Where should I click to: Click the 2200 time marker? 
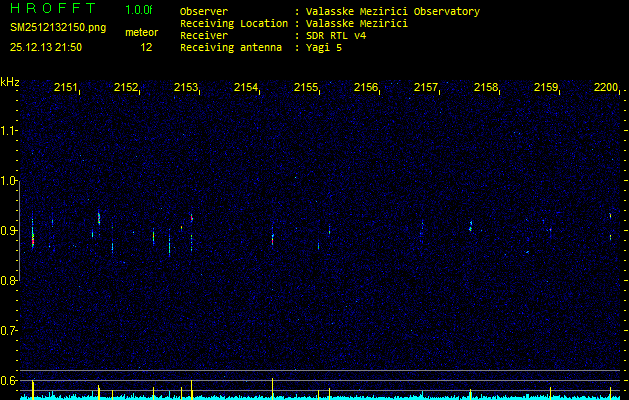[x=606, y=88]
